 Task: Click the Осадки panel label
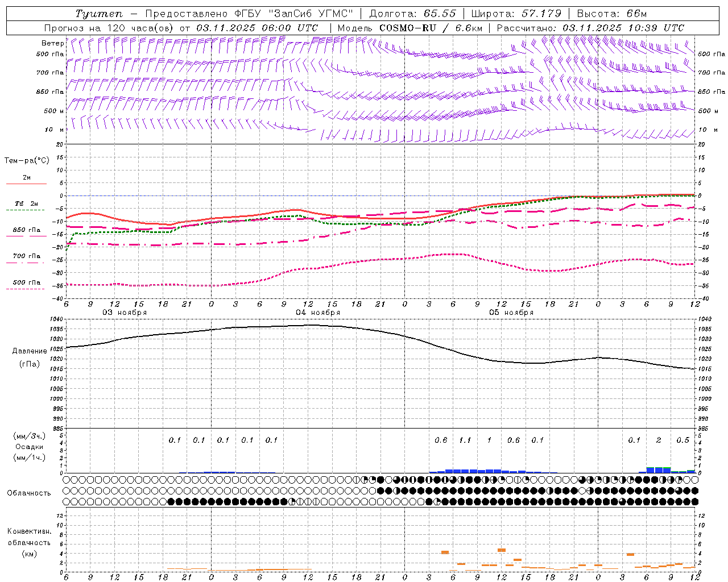(x=28, y=447)
